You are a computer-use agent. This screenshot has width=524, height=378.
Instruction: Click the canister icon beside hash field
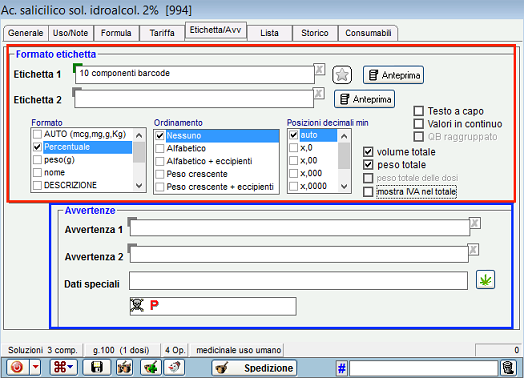tap(508, 368)
